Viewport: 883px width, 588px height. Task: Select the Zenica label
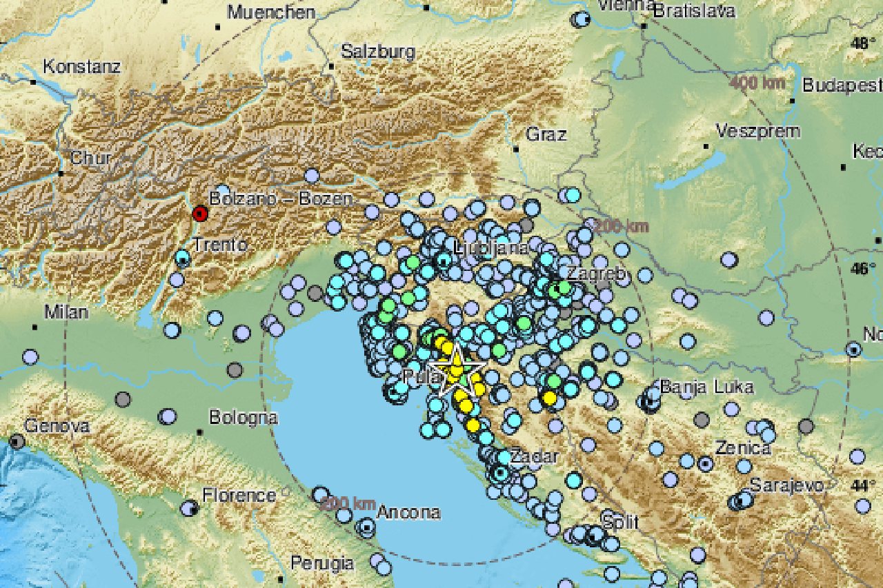point(742,449)
